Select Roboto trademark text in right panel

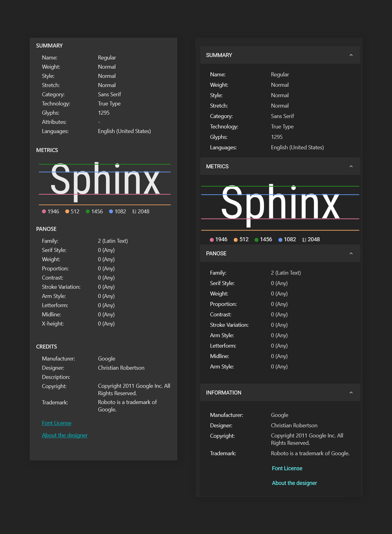pos(310,453)
